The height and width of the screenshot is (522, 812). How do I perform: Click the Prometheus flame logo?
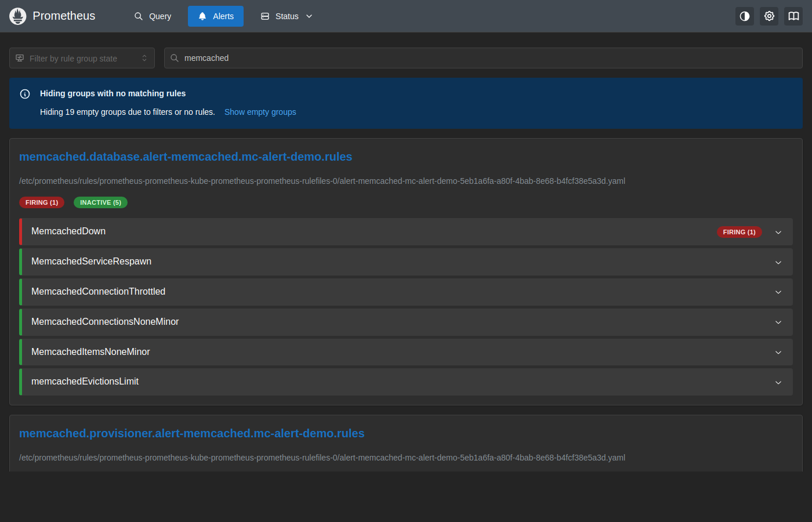[18, 16]
